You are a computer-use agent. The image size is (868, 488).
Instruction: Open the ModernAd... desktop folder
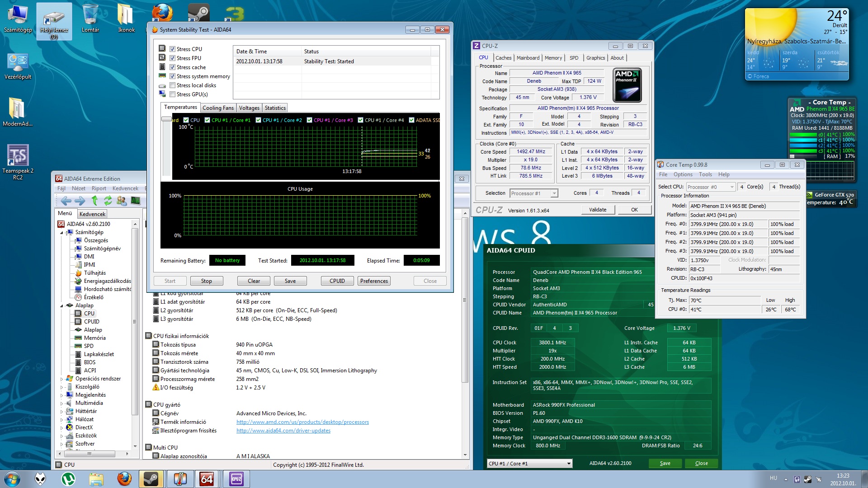pos(18,112)
